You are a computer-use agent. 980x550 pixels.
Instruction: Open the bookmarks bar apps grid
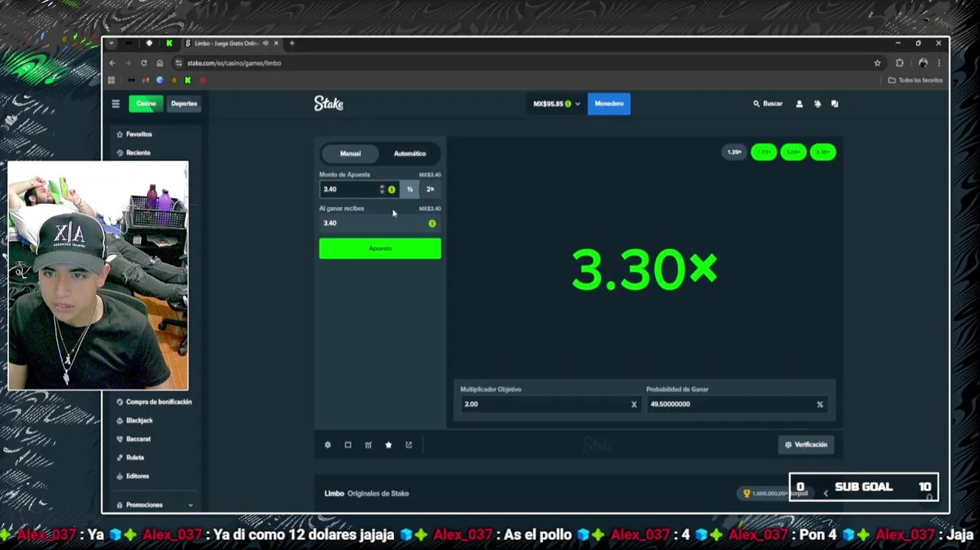coord(112,80)
